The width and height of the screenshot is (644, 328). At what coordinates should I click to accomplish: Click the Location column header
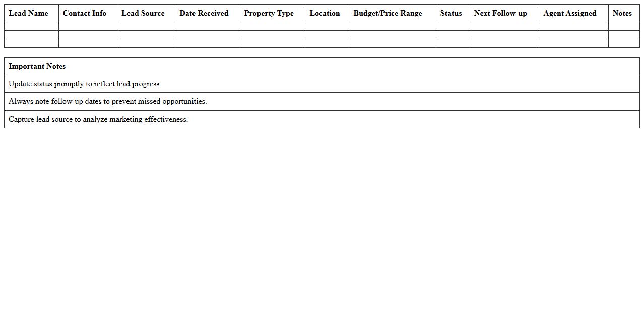[325, 13]
